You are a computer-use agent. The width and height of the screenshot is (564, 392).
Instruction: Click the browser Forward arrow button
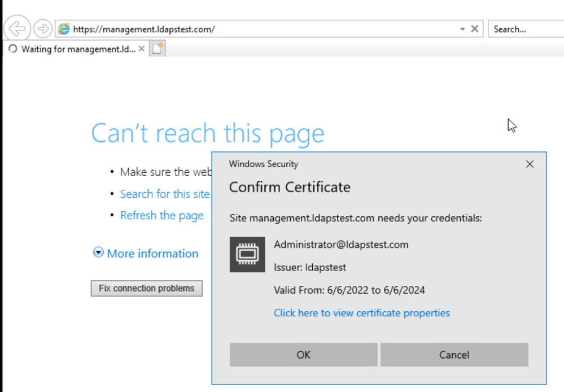[x=43, y=28]
